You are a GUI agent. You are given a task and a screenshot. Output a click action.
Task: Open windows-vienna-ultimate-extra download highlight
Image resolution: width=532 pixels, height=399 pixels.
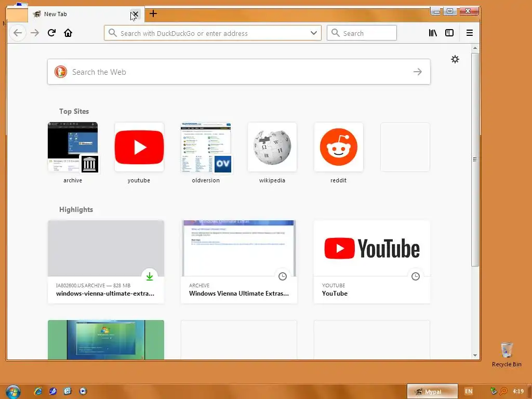click(106, 262)
